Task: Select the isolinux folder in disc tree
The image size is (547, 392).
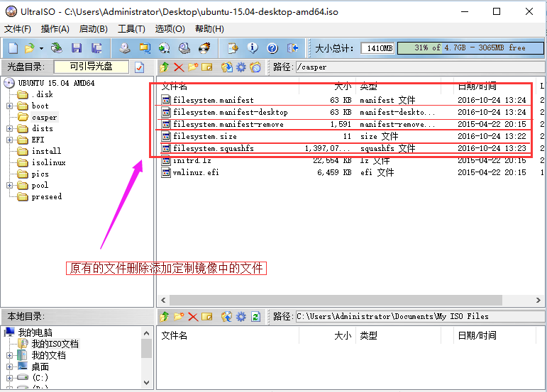Action: pos(48,162)
